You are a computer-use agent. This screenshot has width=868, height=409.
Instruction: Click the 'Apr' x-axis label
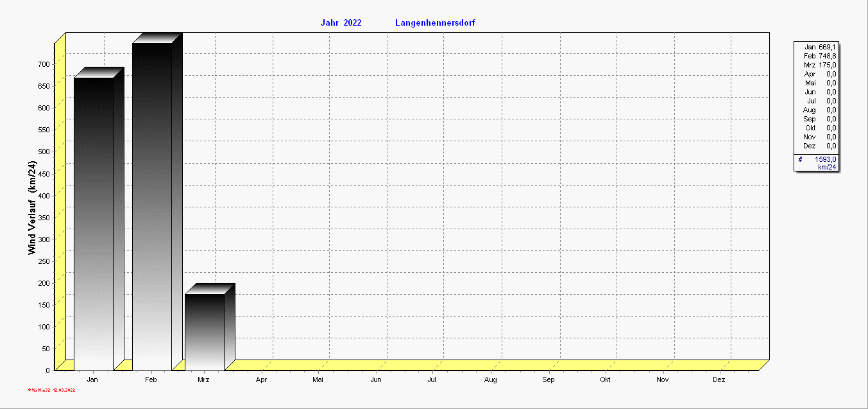click(x=261, y=380)
